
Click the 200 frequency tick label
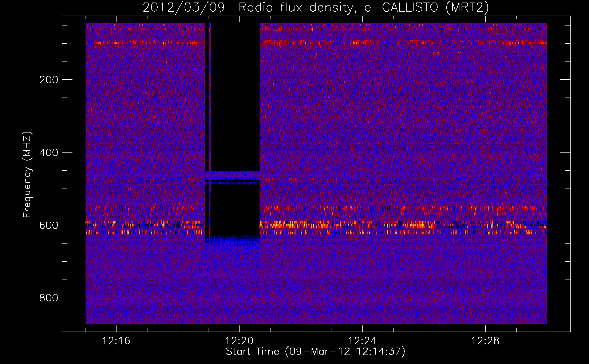coord(49,80)
